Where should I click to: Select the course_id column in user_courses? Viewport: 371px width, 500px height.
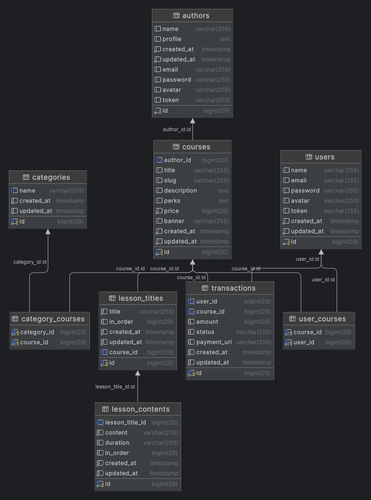coord(318,332)
